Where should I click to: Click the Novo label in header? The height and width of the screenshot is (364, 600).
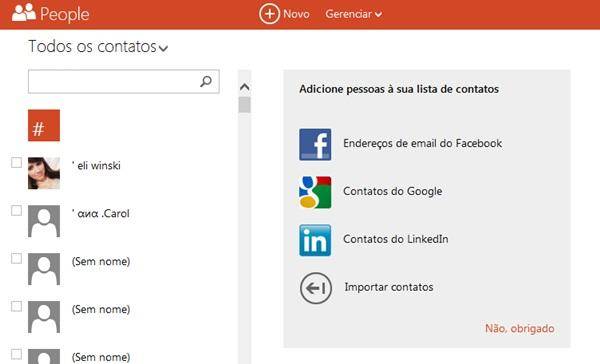click(296, 14)
